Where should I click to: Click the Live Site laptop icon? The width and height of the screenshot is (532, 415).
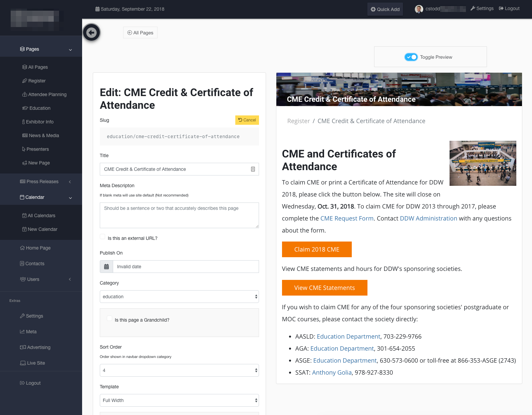[23, 363]
